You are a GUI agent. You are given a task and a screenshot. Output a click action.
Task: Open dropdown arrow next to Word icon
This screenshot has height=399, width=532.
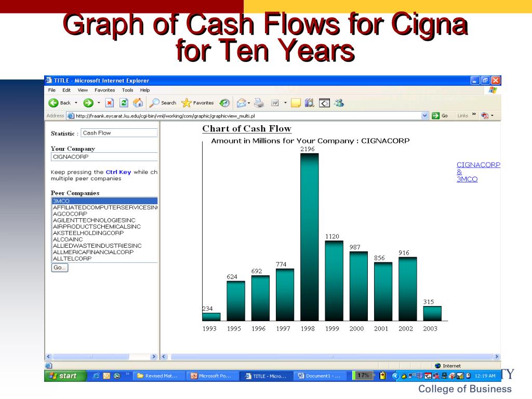point(285,103)
